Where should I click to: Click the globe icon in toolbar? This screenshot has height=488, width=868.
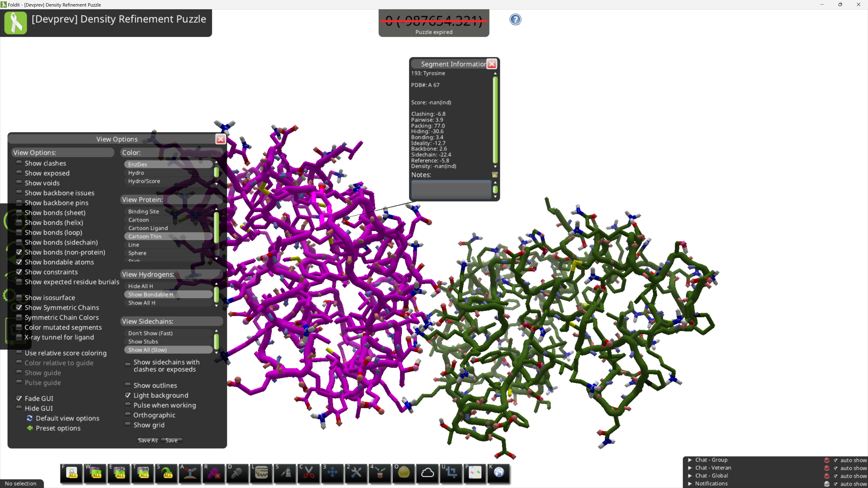tap(499, 472)
